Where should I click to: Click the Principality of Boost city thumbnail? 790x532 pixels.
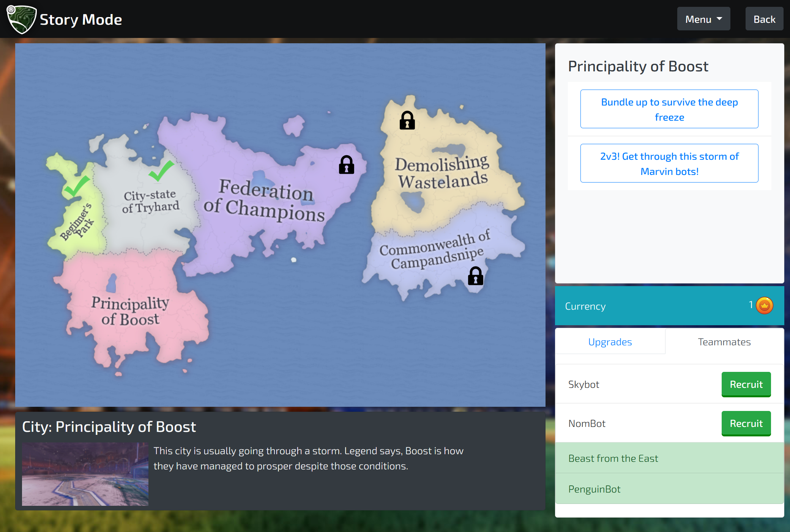[85, 474]
